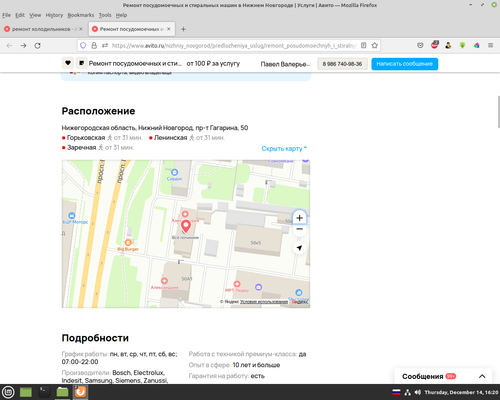Viewport: 500px width, 400px height.
Task: Click the Firefox taskbar entry
Action: coord(80,392)
